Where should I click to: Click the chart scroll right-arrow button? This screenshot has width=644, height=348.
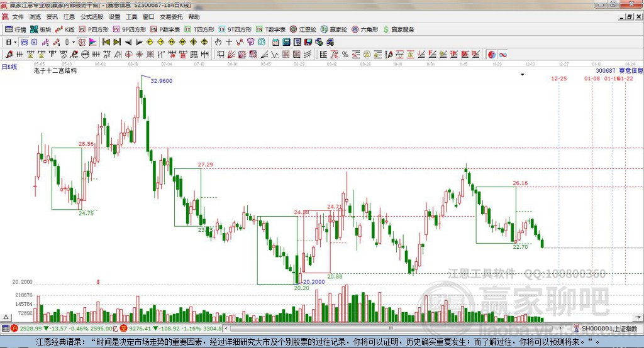(638, 317)
